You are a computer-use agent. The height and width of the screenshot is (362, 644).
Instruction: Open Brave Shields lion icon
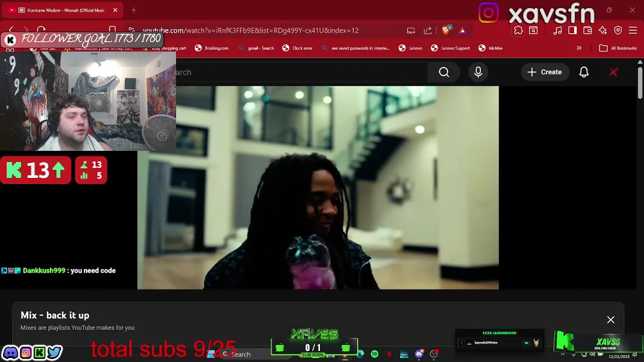[x=445, y=30]
